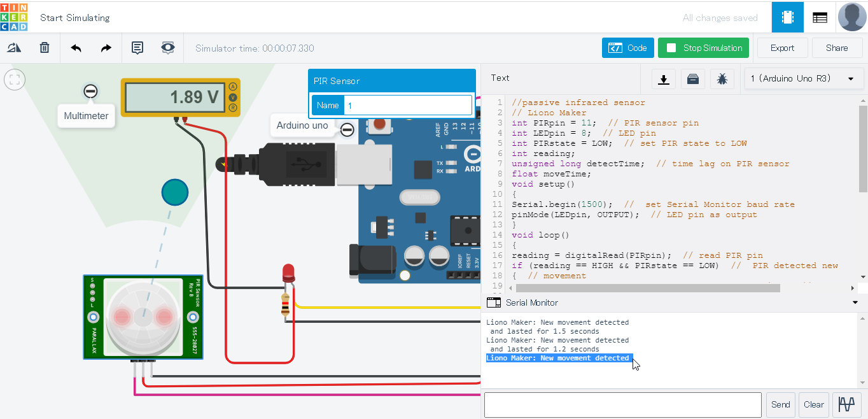
Task: Open the Notes annotation tool
Action: click(137, 47)
